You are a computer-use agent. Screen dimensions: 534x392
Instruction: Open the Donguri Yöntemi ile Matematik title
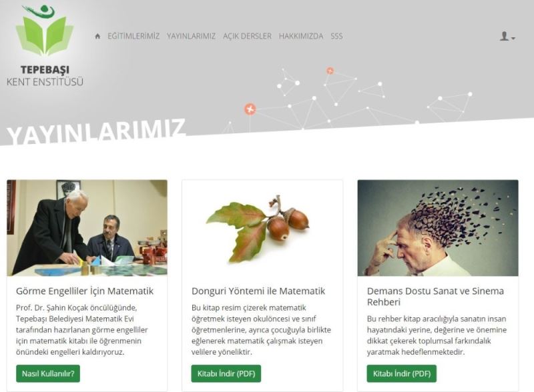[258, 291]
